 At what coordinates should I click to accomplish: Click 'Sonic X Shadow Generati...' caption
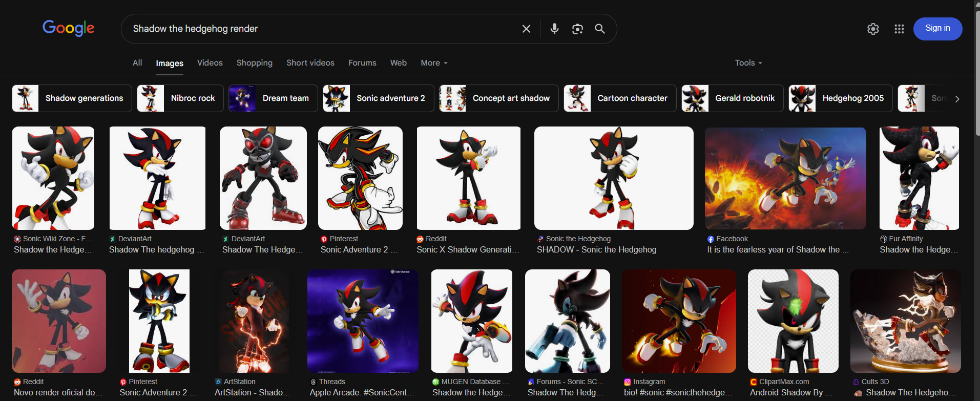(x=468, y=249)
